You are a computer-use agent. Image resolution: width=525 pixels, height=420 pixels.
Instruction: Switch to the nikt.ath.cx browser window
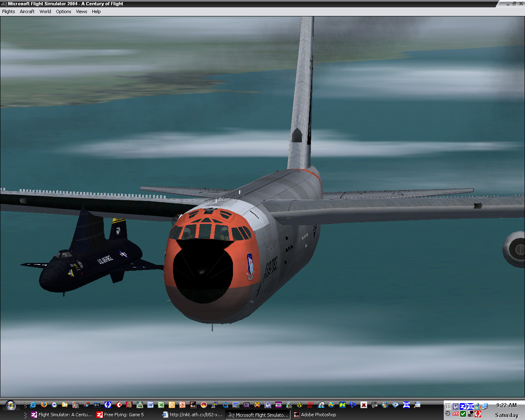click(x=192, y=415)
